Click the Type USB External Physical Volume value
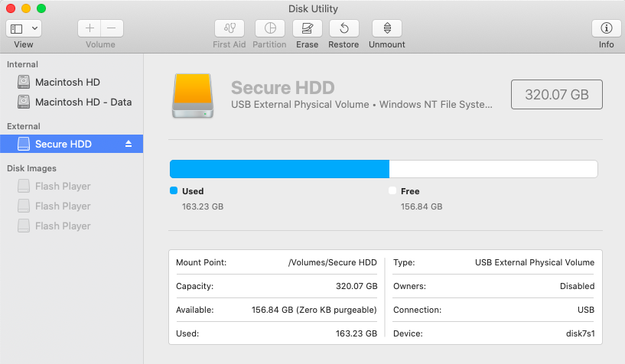The width and height of the screenshot is (625, 364). (x=535, y=262)
